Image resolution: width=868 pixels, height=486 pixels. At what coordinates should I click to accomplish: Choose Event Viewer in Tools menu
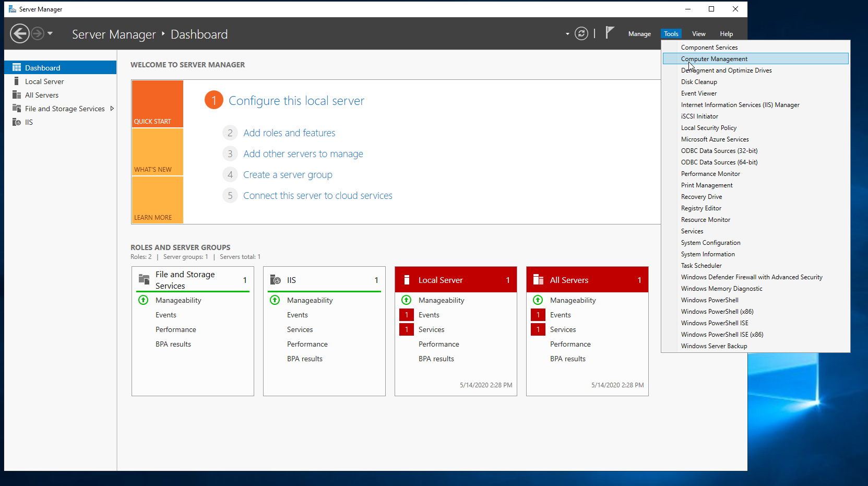point(755,93)
